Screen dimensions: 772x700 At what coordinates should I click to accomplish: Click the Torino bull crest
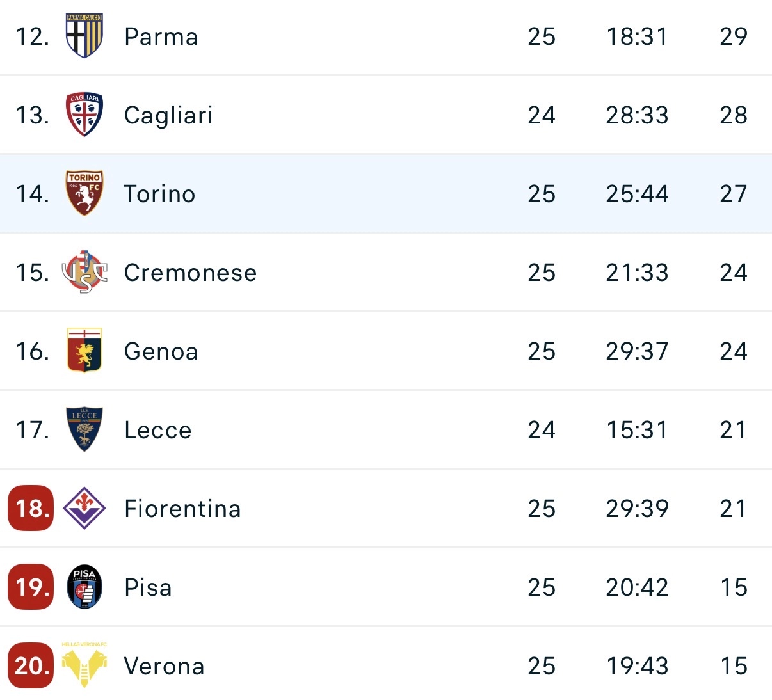point(84,193)
